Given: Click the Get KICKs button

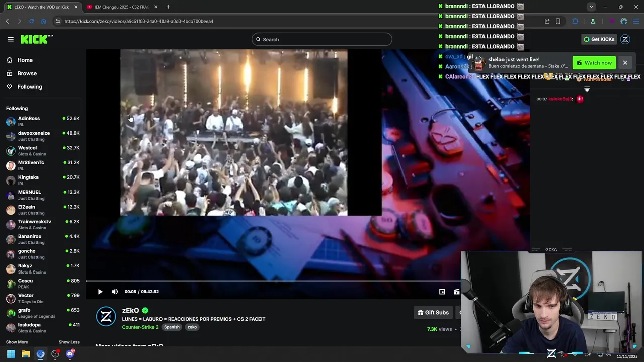Looking at the screenshot, I should pos(599,39).
